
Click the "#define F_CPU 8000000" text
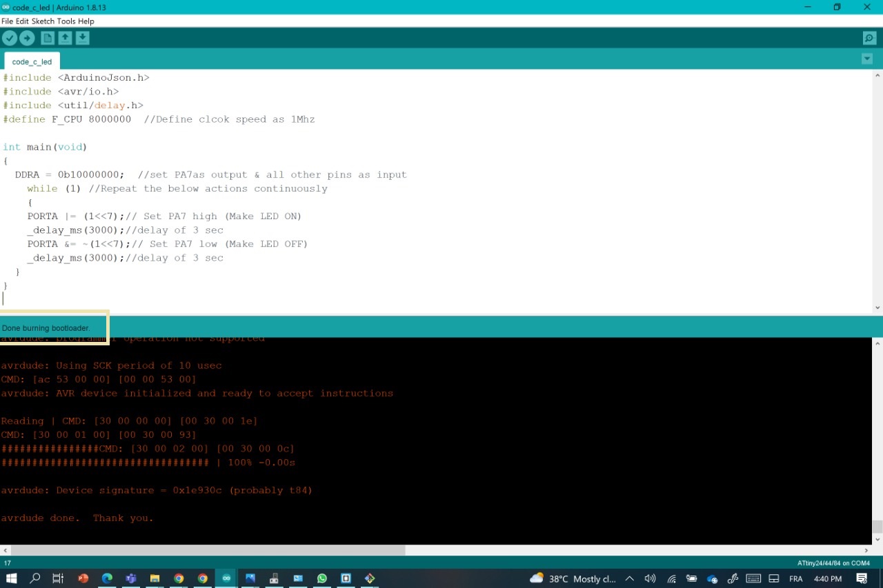point(67,119)
